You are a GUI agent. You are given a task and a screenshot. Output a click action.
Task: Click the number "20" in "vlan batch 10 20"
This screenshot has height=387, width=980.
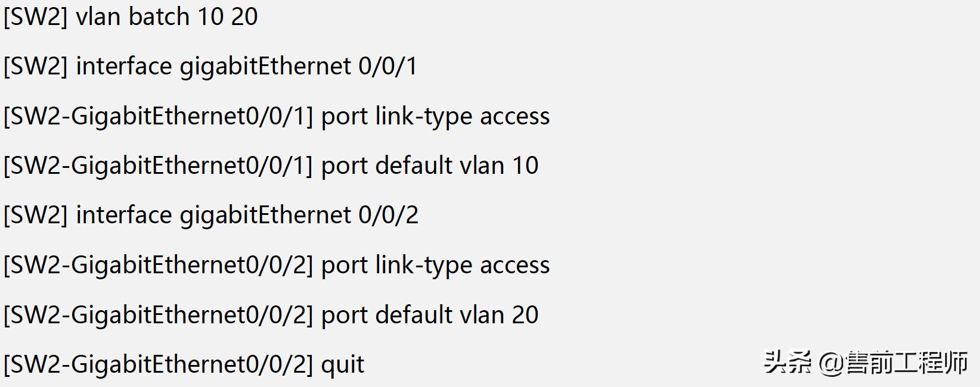point(244,17)
